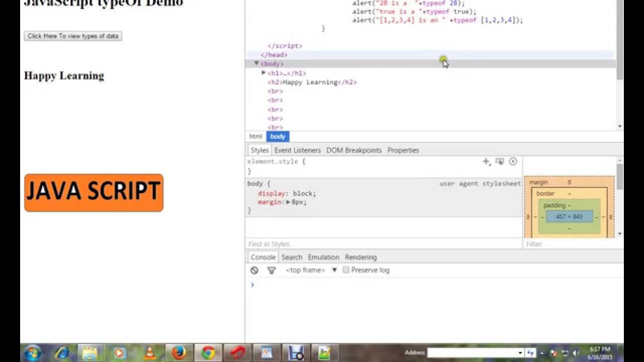
Task: Open the Rendering drawer tab
Action: point(361,257)
